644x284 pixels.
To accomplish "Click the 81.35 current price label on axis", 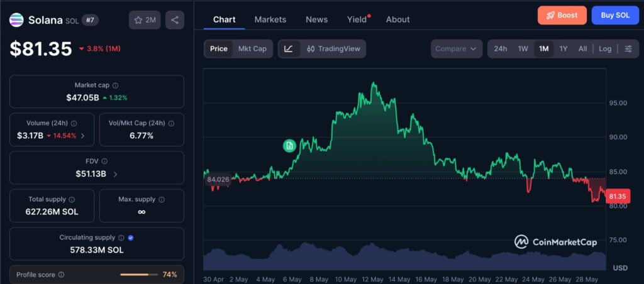I will (x=618, y=197).
